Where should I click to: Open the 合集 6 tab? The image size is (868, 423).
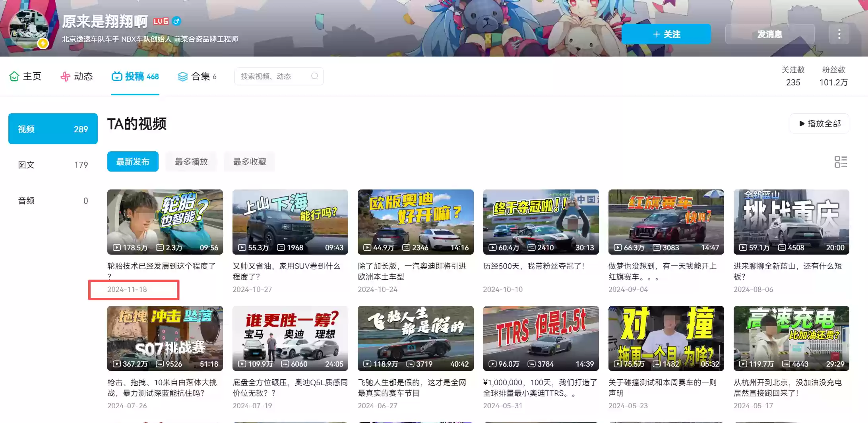click(201, 76)
